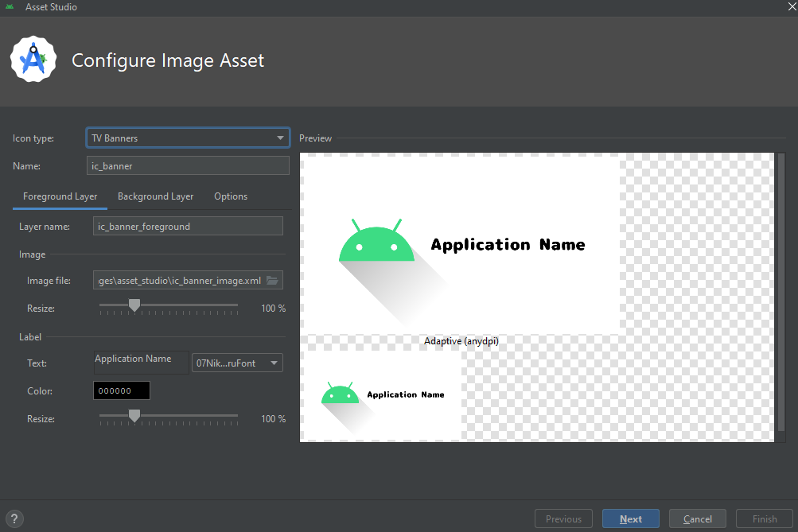The image size is (798, 532).
Task: Click the Next button
Action: [x=631, y=518]
